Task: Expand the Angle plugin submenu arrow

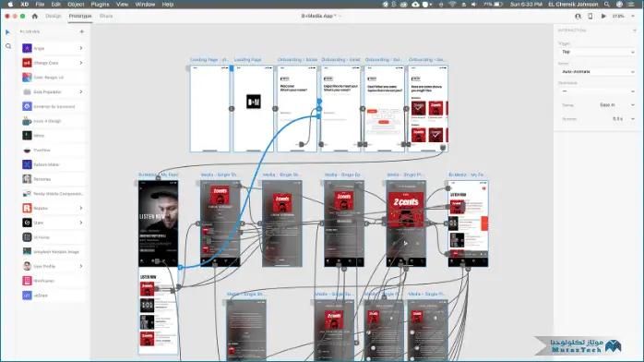Action: (81, 49)
